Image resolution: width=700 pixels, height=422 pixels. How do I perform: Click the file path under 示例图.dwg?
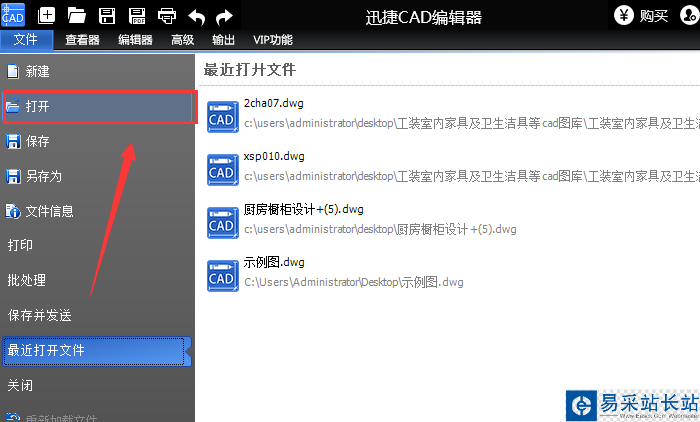(x=354, y=282)
